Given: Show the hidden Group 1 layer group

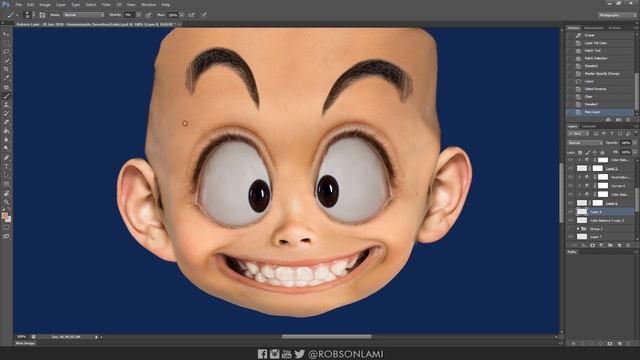Looking at the screenshot, I should pyautogui.click(x=571, y=229).
